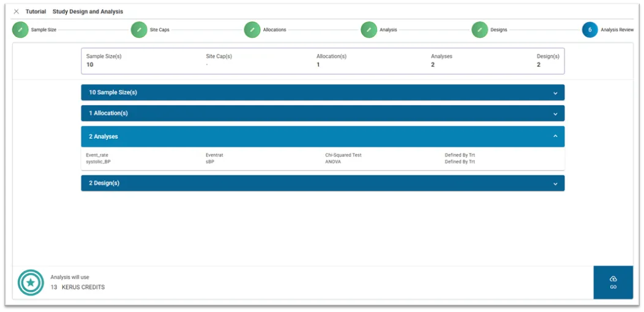Click the Allocations step pencil icon
Image resolution: width=644 pixels, height=312 pixels.
click(252, 30)
